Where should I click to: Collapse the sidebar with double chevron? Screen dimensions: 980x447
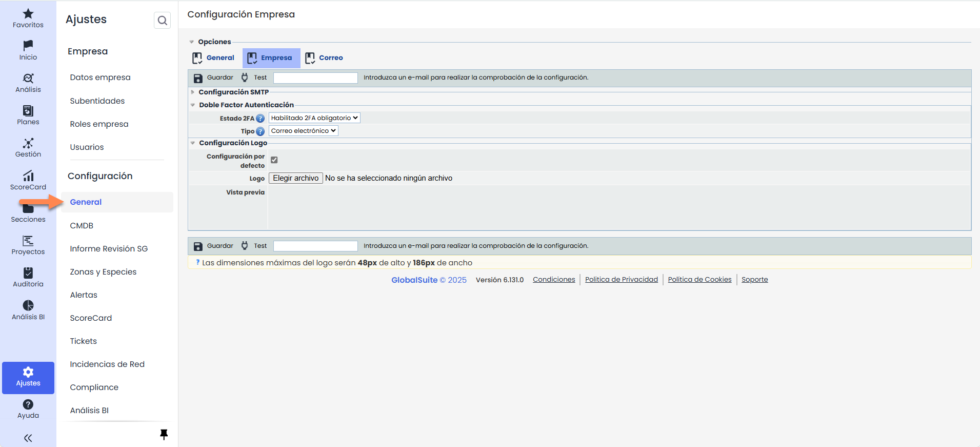tap(28, 438)
